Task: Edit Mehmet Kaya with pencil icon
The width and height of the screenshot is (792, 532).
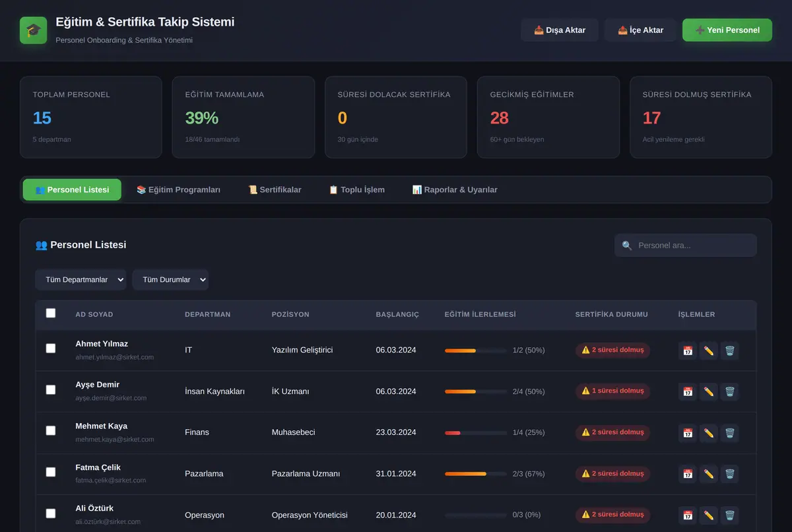Action: point(709,433)
